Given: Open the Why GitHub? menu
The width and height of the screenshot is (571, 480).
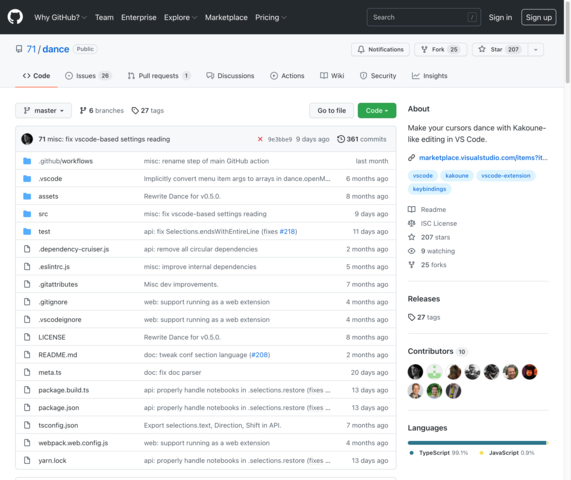Looking at the screenshot, I should (x=60, y=17).
